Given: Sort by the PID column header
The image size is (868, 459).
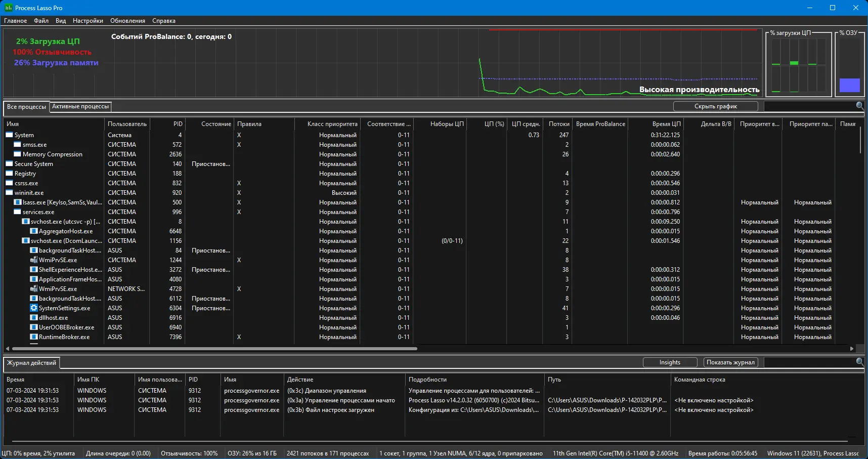Looking at the screenshot, I should point(178,124).
